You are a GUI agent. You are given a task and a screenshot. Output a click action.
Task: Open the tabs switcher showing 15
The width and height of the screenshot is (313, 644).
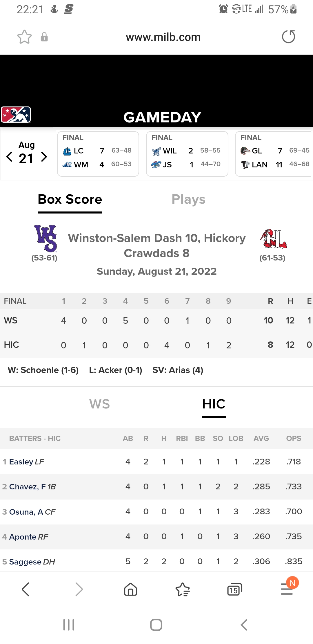pyautogui.click(x=234, y=589)
